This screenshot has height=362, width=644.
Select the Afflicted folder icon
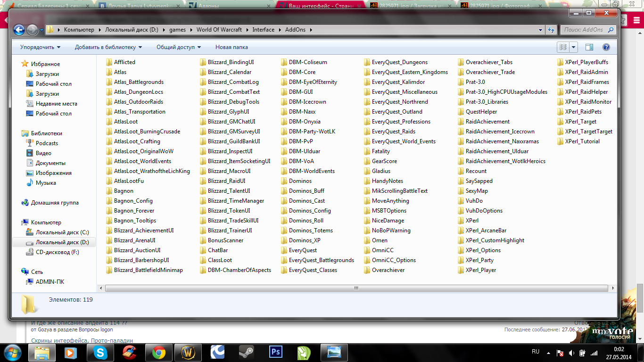(x=110, y=62)
